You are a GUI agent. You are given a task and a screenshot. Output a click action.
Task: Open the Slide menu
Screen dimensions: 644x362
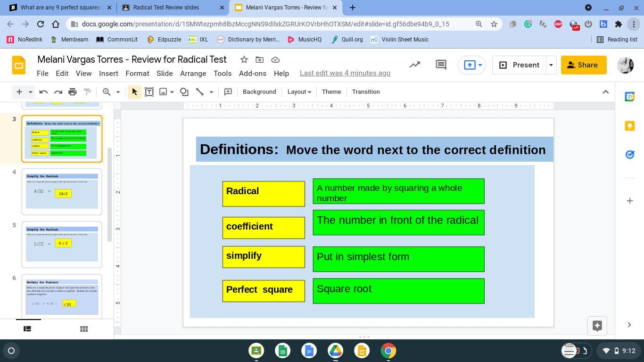[x=165, y=74]
